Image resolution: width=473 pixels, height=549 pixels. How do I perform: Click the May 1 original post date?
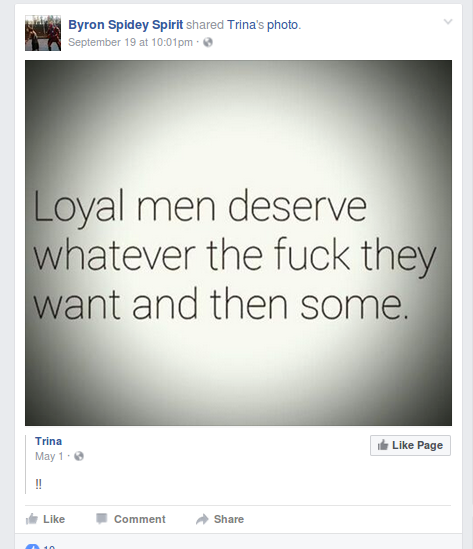pyautogui.click(x=49, y=456)
